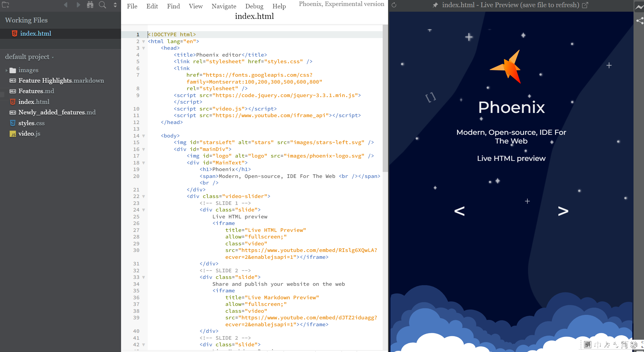Image resolution: width=644 pixels, height=352 pixels.
Task: Click line number 1 in editor gutter
Action: (138, 35)
